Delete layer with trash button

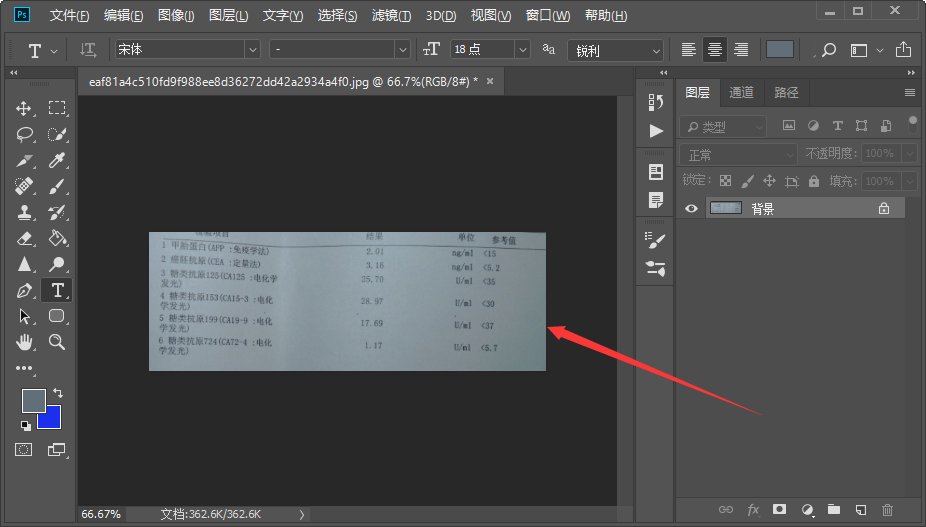tap(887, 509)
